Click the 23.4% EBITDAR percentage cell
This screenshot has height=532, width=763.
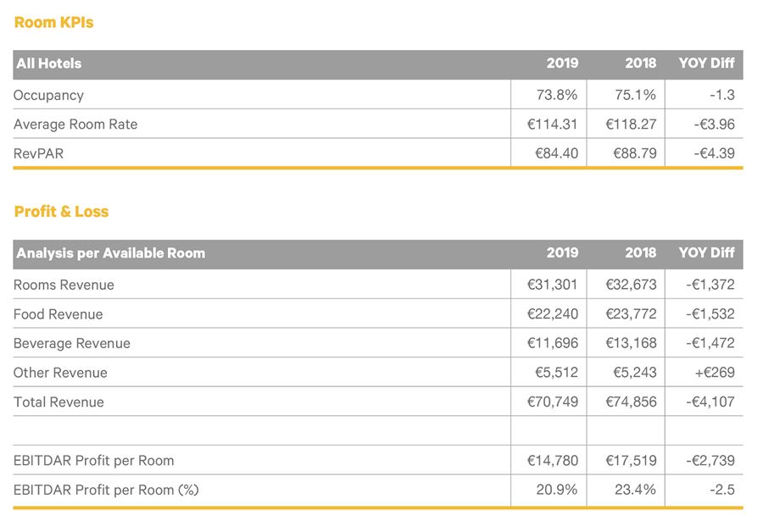(638, 490)
